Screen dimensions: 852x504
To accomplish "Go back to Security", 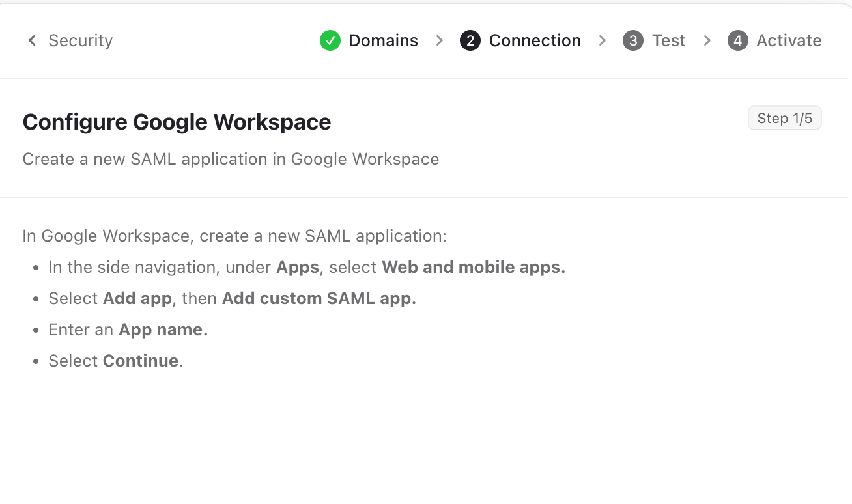I will point(70,40).
